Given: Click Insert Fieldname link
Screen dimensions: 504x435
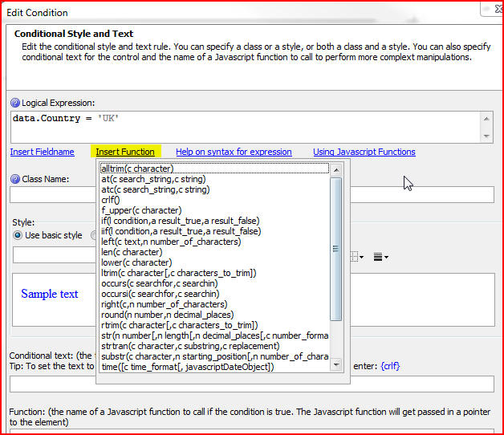Looking at the screenshot, I should pos(42,152).
